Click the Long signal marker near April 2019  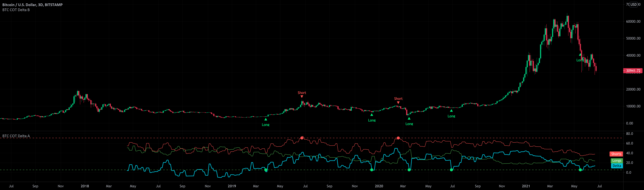tap(265, 122)
